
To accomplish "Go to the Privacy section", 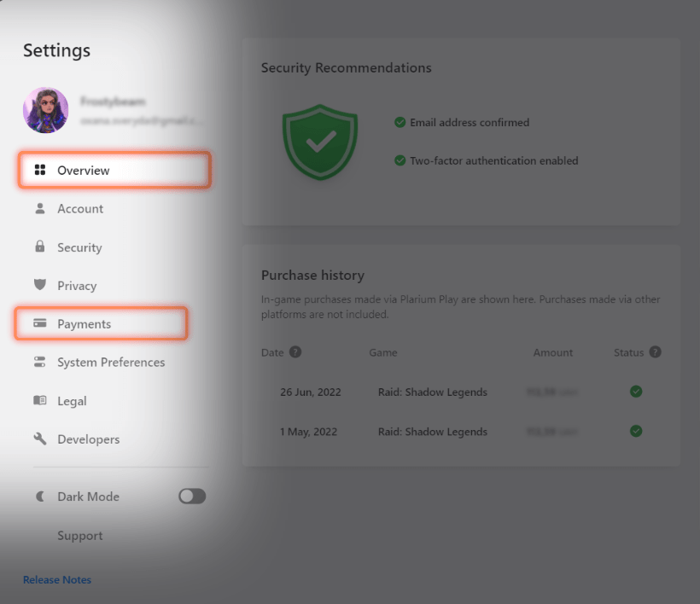I will pos(77,286).
